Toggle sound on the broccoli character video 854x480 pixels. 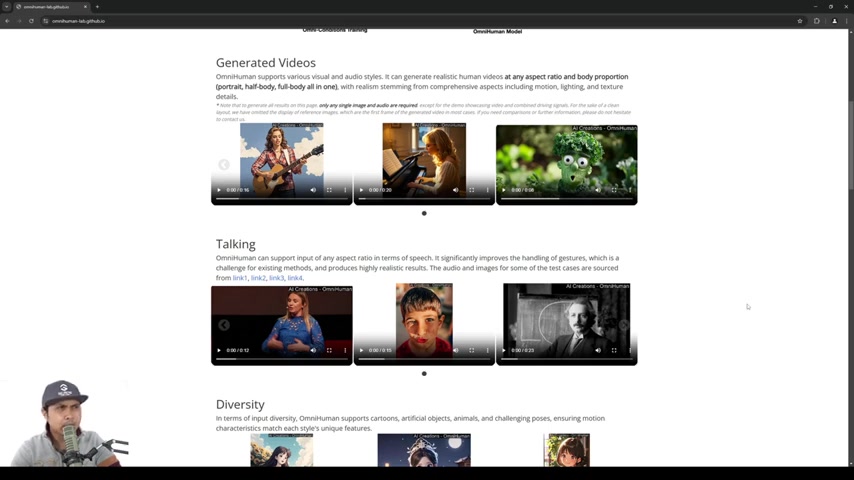click(598, 190)
